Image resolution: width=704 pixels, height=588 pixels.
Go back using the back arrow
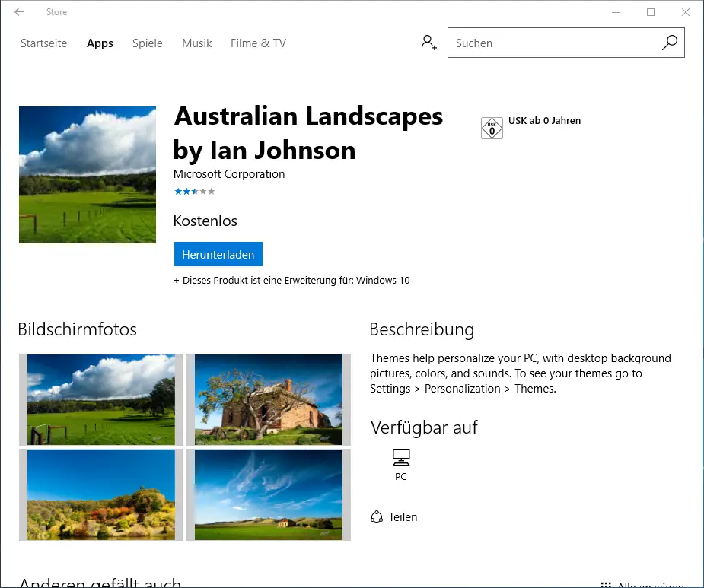point(19,12)
